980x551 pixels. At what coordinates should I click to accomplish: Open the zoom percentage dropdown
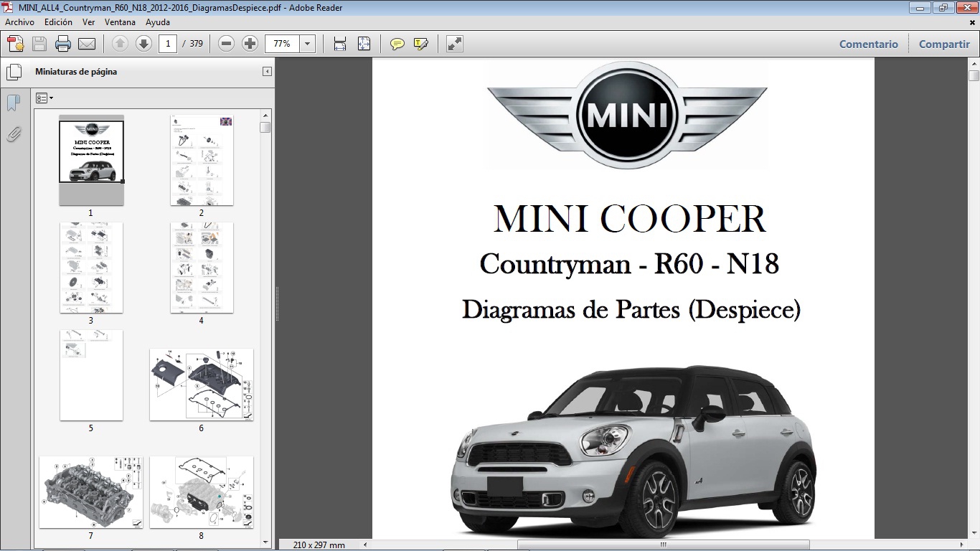tap(306, 44)
